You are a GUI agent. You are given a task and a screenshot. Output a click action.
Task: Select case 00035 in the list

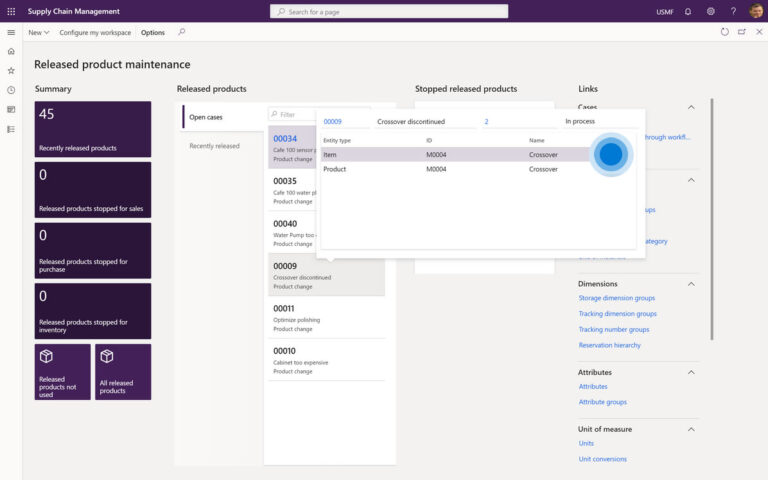click(292, 191)
